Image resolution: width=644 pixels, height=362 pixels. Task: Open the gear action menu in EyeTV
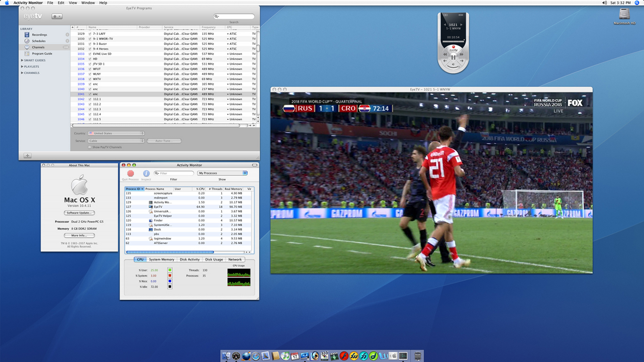click(x=57, y=16)
